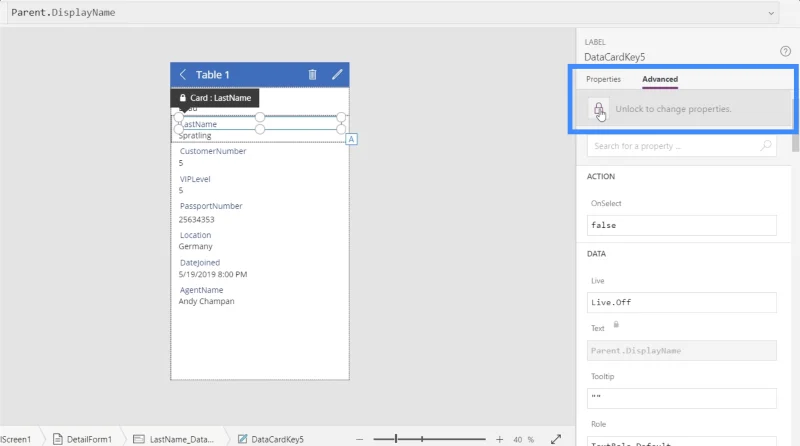Click the ACTION section heading
Screen dimensions: 800x446
pos(601,177)
